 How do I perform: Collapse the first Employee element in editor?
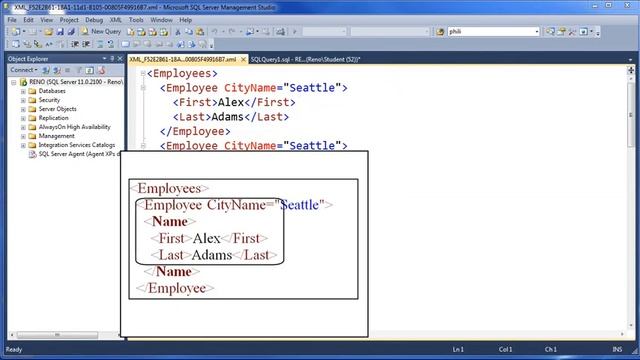pos(143,88)
